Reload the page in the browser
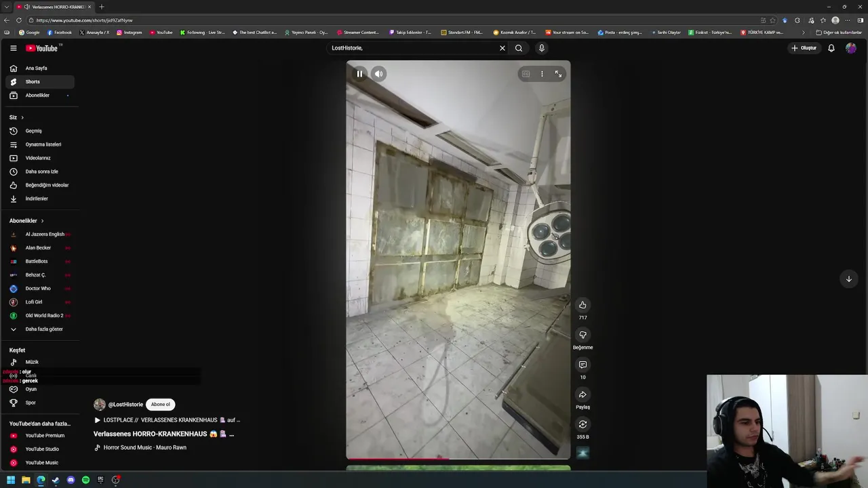The image size is (868, 488). coord(19,20)
